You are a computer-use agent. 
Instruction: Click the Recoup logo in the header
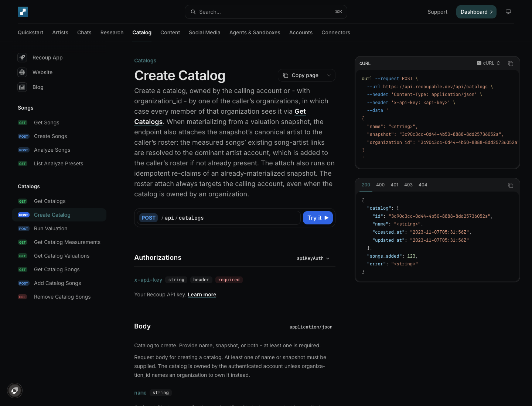(x=23, y=12)
